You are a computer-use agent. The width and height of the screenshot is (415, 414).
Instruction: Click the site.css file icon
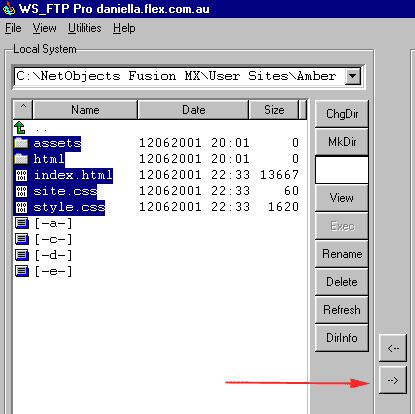coord(21,191)
